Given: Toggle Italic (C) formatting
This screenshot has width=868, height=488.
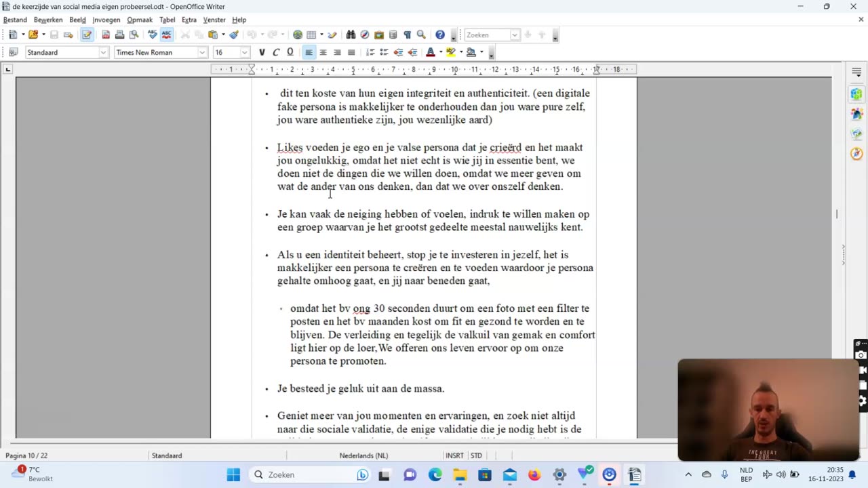Looking at the screenshot, I should pos(276,52).
